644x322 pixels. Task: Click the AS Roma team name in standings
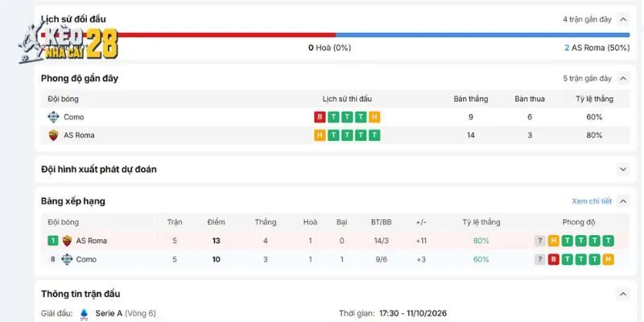click(91, 241)
